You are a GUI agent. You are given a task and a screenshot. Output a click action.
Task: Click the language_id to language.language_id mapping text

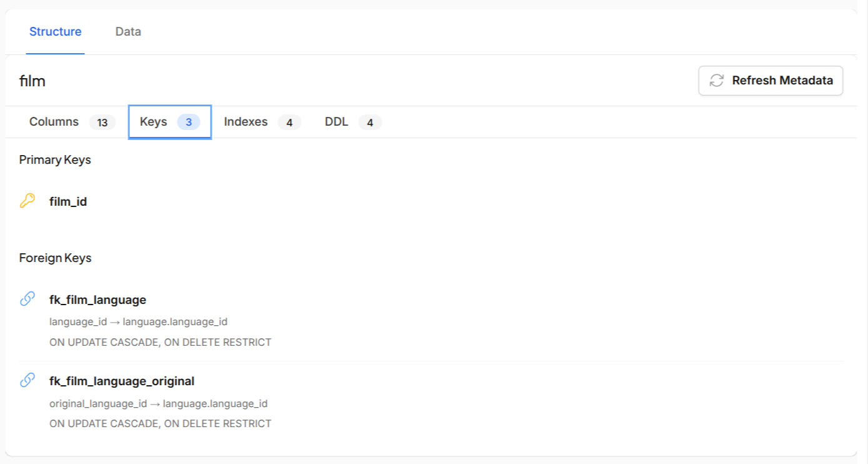[x=138, y=321]
